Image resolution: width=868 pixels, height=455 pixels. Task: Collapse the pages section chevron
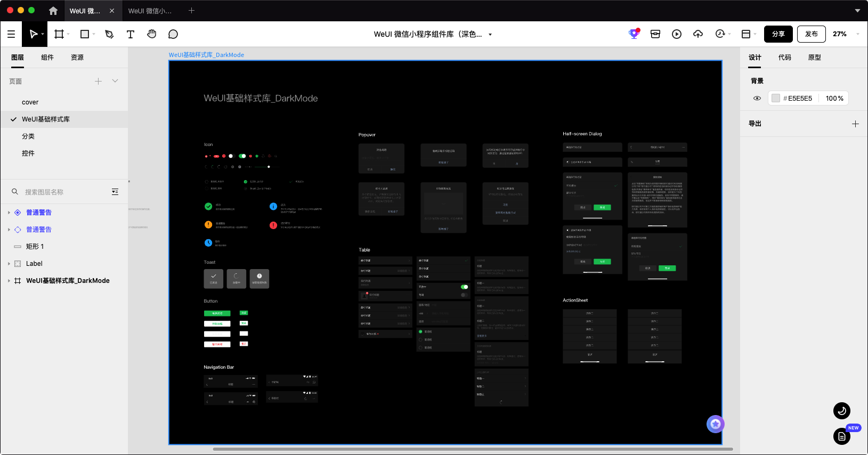pos(115,81)
